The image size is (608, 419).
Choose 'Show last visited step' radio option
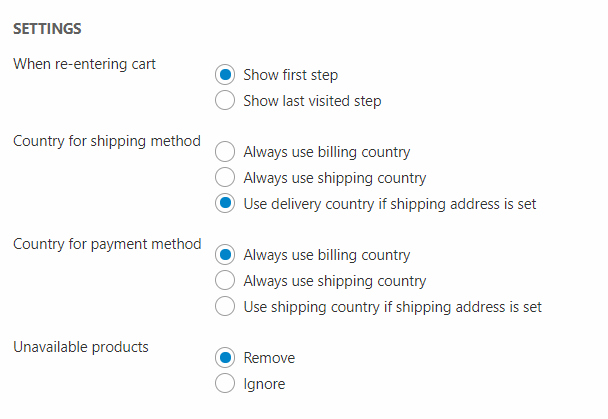click(226, 101)
